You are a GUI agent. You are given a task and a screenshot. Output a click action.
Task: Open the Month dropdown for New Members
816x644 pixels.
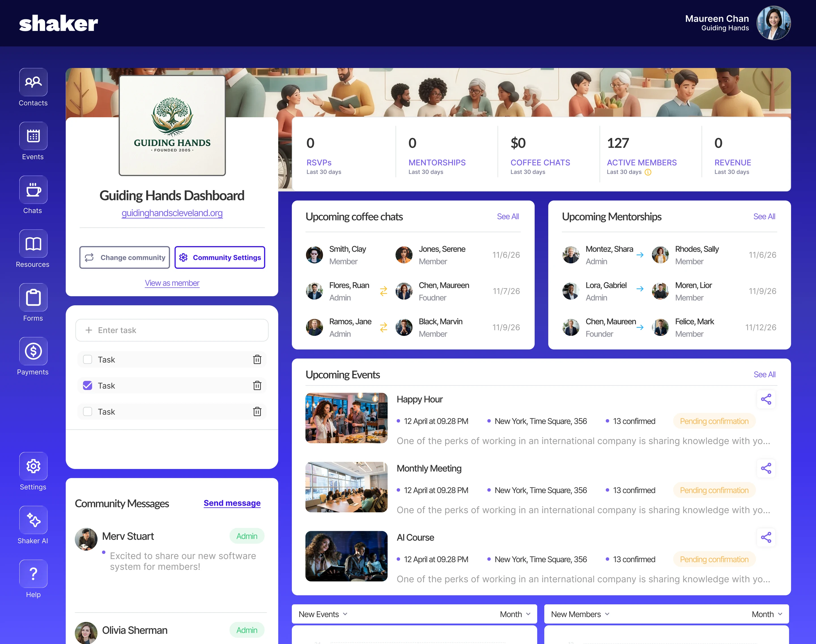pos(767,615)
